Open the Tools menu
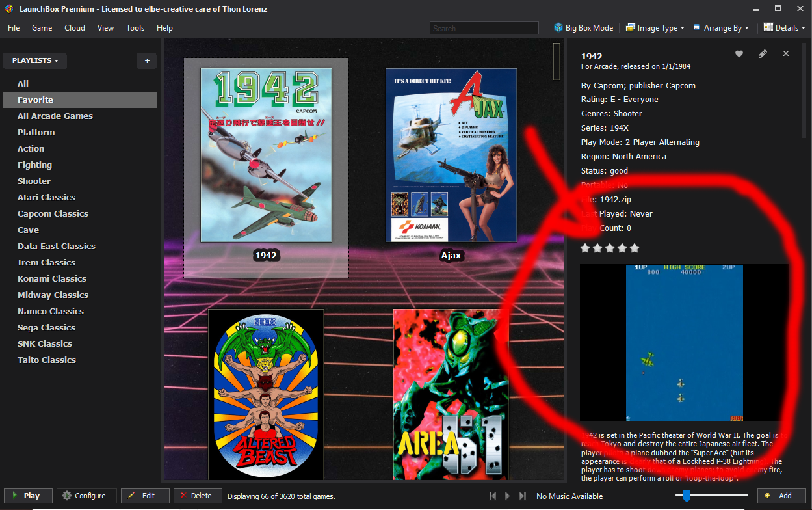 point(135,28)
